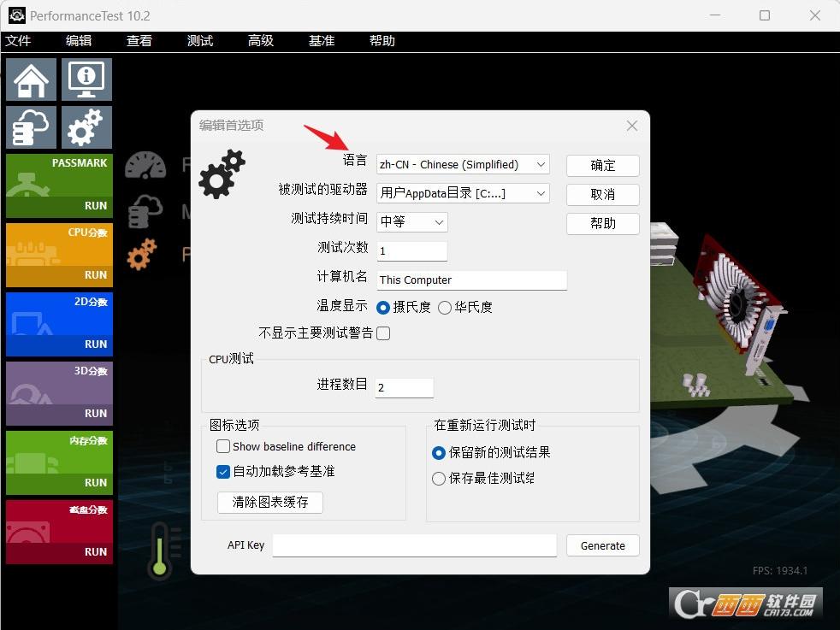Open the 文件 menu
The height and width of the screenshot is (630, 840).
click(18, 41)
